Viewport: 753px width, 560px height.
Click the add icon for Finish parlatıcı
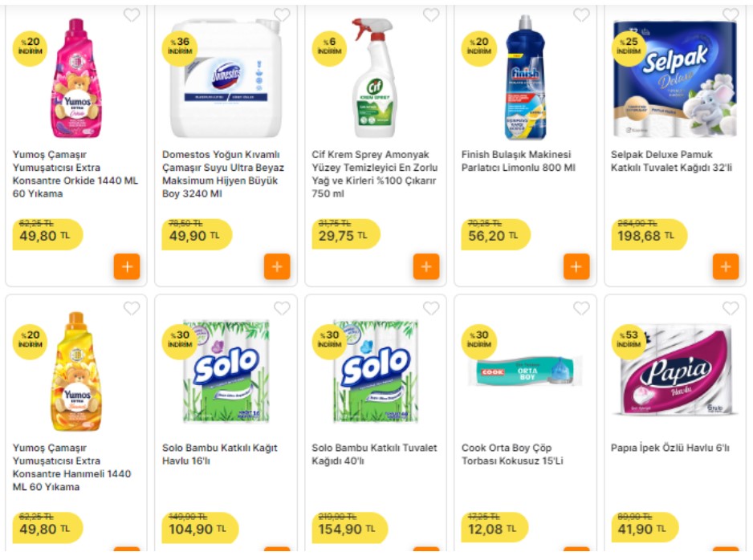(577, 266)
